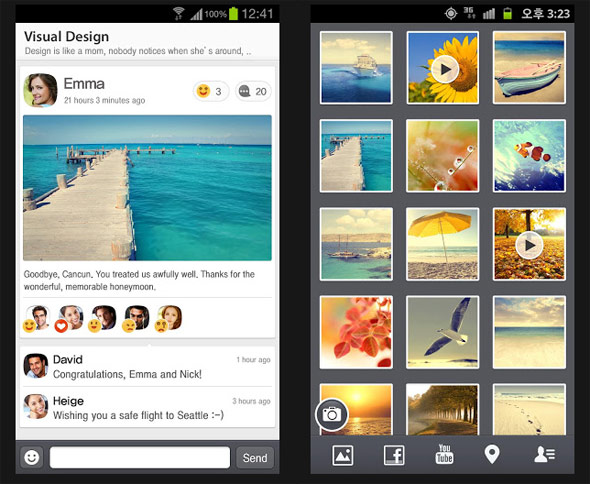
Task: Tap the Visual Design header title
Action: coord(67,37)
